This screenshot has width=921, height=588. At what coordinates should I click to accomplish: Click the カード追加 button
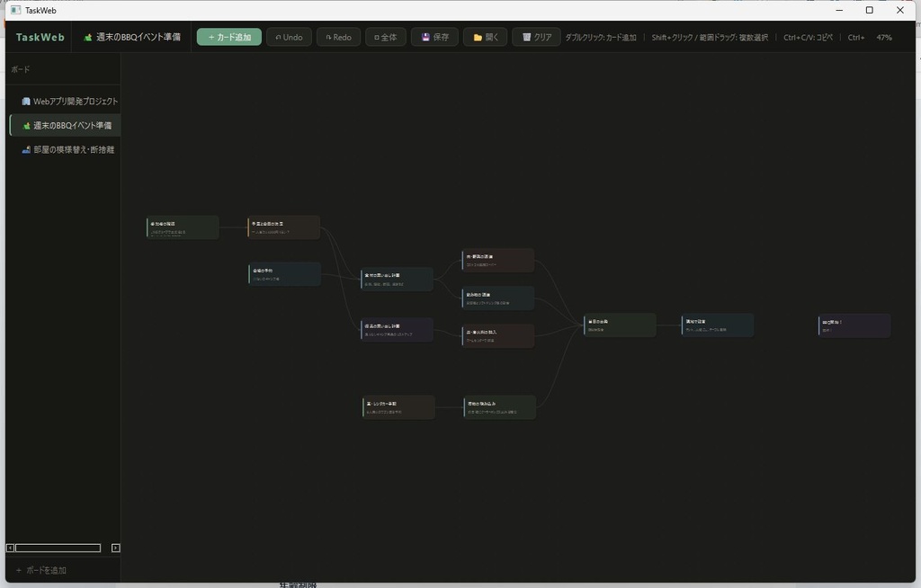[x=229, y=37]
